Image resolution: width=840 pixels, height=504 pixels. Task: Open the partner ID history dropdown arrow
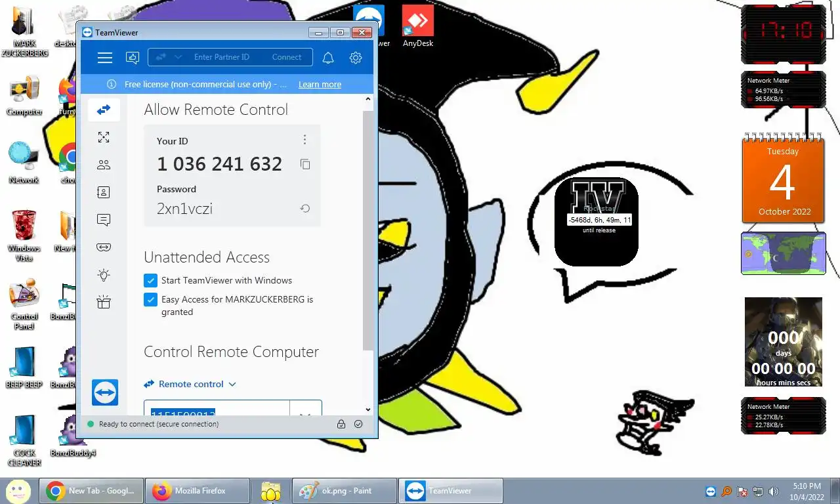point(305,415)
